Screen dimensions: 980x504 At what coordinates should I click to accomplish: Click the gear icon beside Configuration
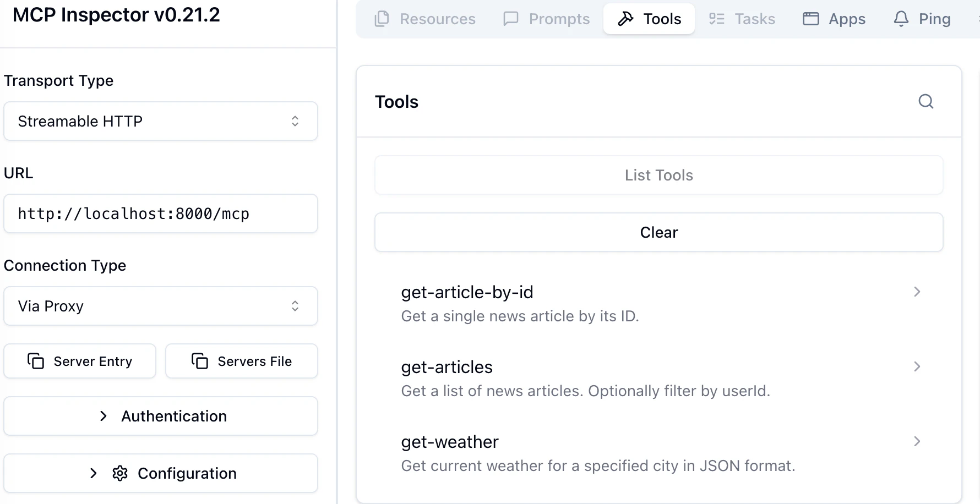[x=120, y=473]
